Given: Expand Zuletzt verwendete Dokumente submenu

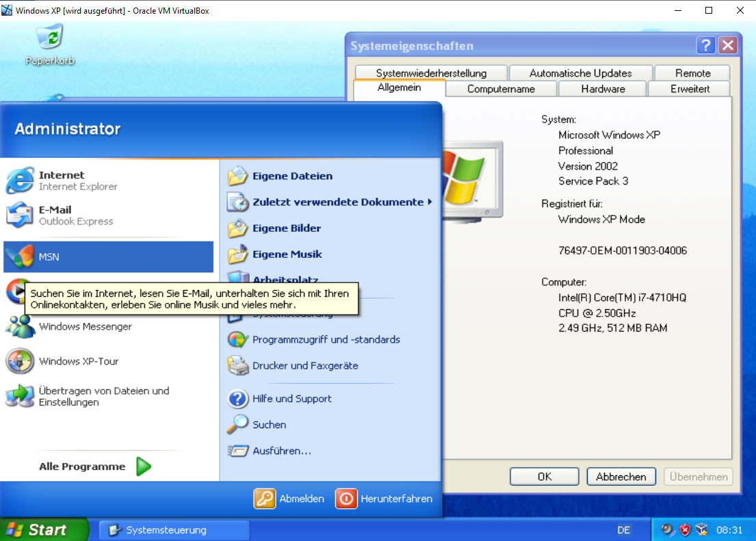Looking at the screenshot, I should pyautogui.click(x=330, y=202).
